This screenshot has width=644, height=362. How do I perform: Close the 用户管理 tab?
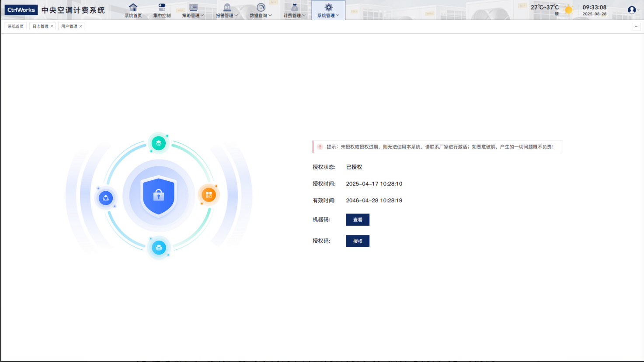[81, 27]
